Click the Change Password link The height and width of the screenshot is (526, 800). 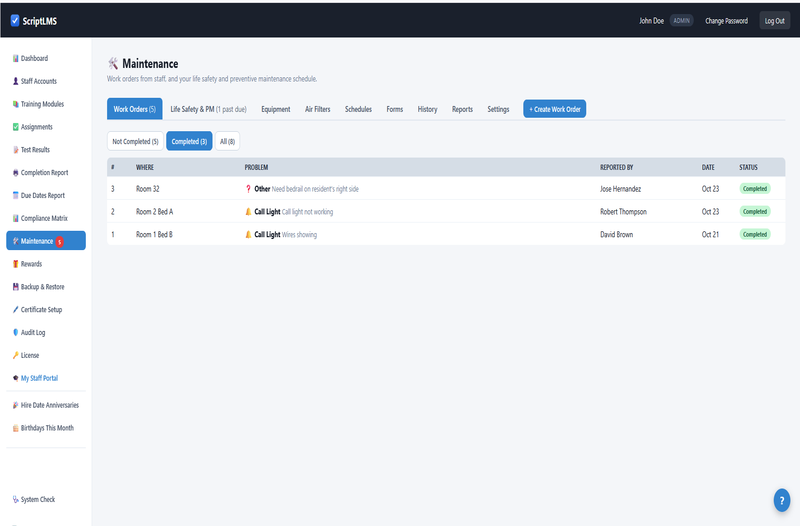(726, 21)
